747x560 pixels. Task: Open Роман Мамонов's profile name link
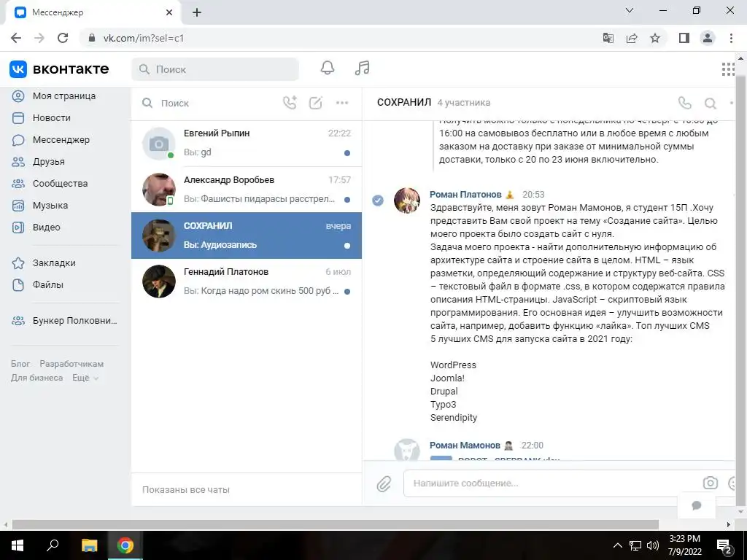pyautogui.click(x=465, y=446)
